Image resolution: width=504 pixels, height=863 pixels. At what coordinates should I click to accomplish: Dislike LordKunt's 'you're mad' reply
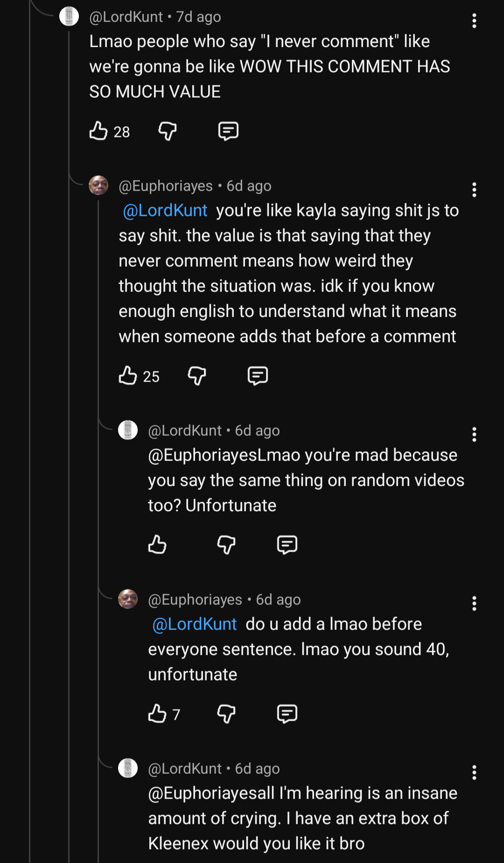(226, 545)
